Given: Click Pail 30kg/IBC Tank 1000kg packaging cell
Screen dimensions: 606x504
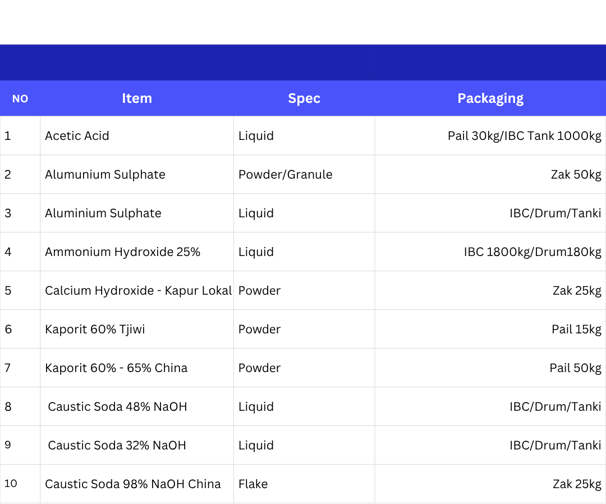Looking at the screenshot, I should [490, 136].
